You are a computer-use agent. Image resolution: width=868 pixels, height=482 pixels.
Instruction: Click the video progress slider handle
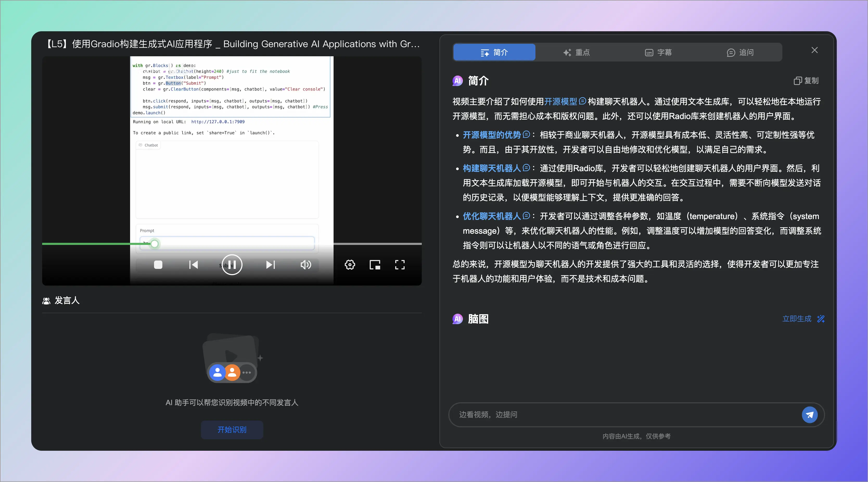point(154,244)
